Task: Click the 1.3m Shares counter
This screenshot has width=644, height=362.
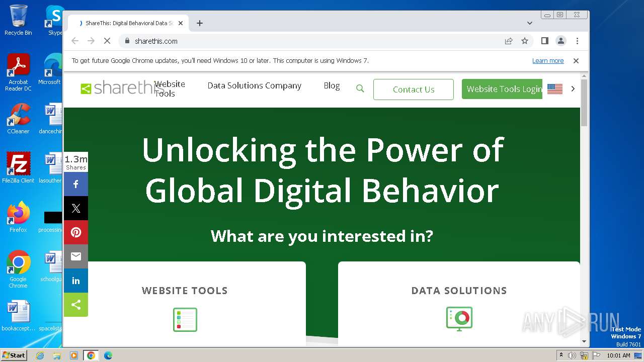Action: click(76, 162)
